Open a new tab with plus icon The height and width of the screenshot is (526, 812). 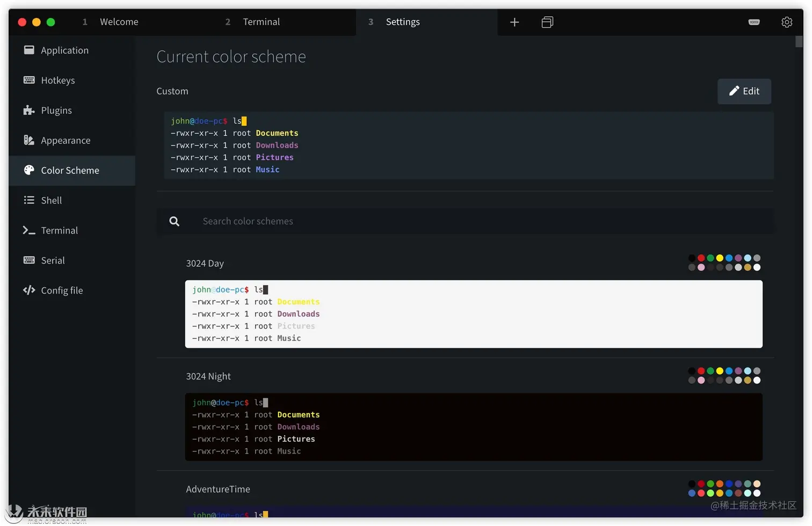pyautogui.click(x=514, y=22)
